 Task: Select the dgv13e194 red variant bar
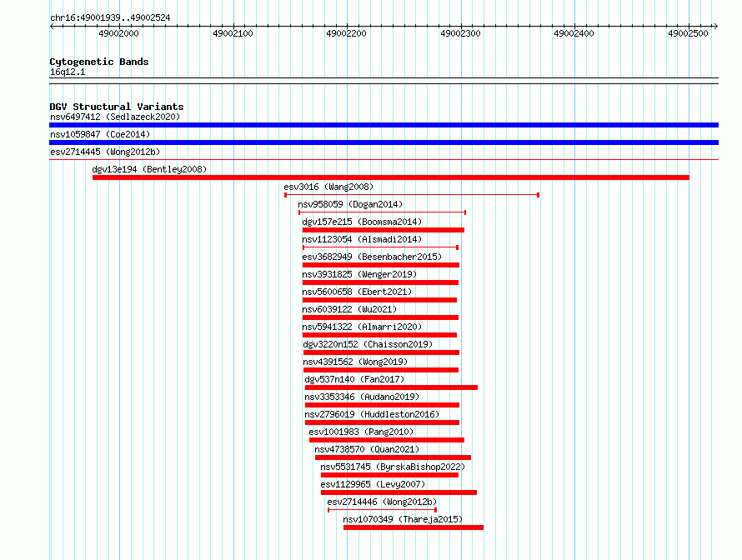[391, 177]
